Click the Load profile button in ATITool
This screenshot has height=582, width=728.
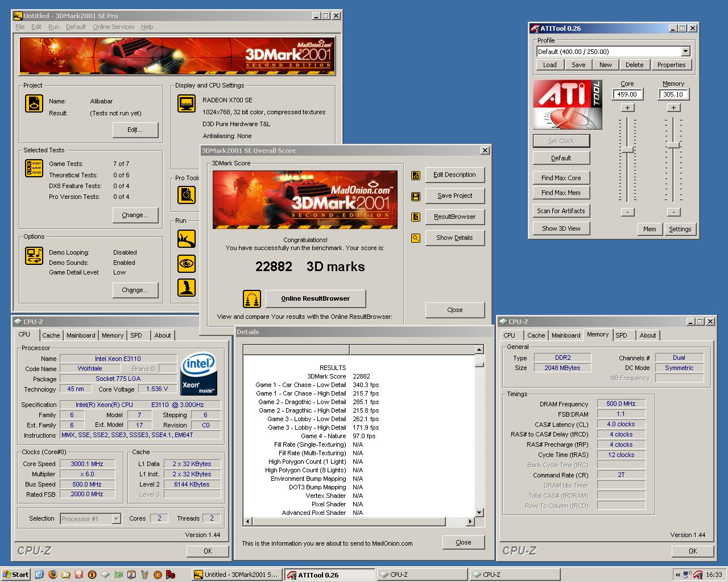[x=550, y=65]
